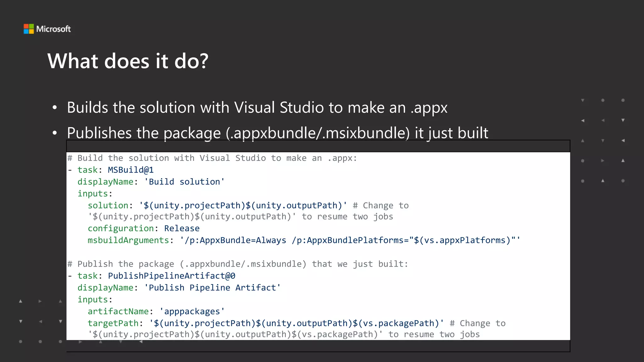Click the 'msbuildArguments:' line
This screenshot has width=644, height=362.
click(x=304, y=240)
